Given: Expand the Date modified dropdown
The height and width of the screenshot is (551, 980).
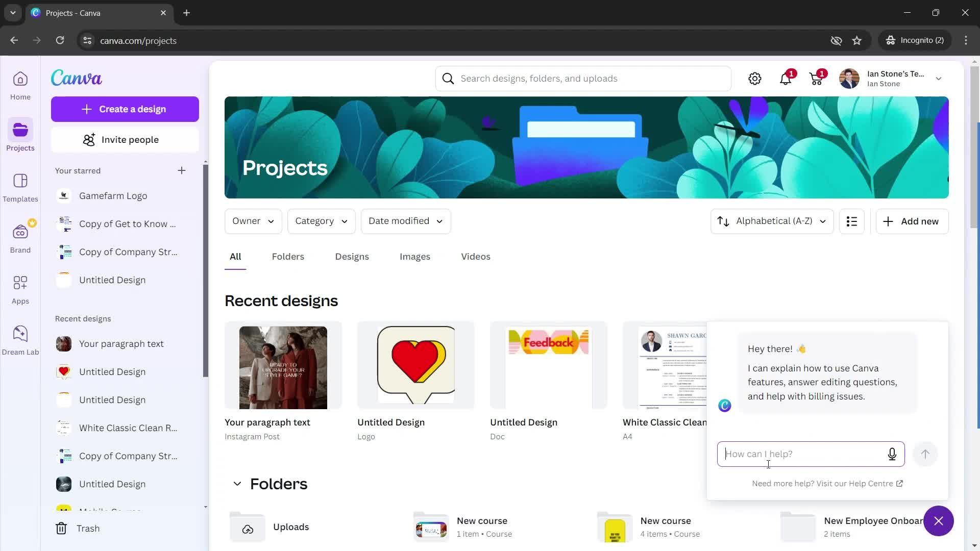Looking at the screenshot, I should point(405,221).
